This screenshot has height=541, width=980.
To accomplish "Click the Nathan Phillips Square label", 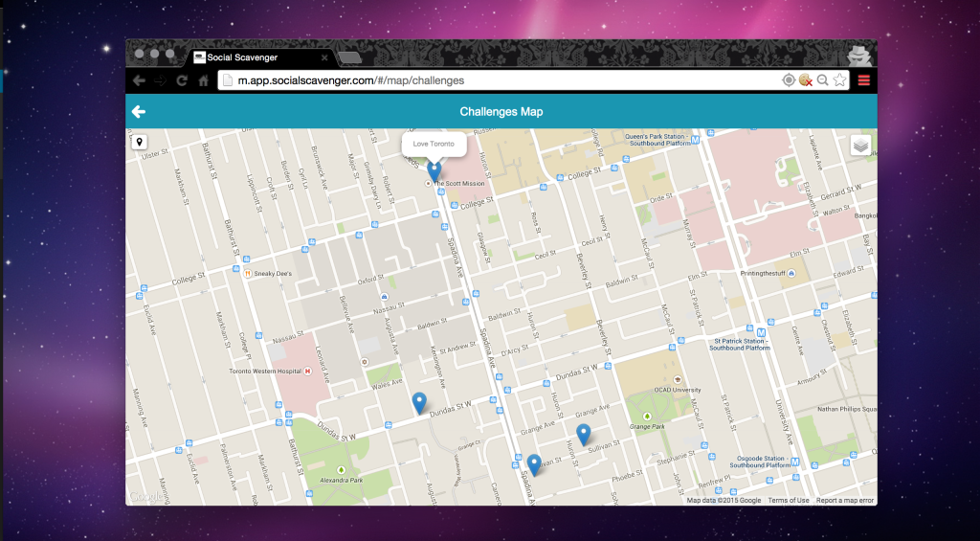I will [847, 409].
